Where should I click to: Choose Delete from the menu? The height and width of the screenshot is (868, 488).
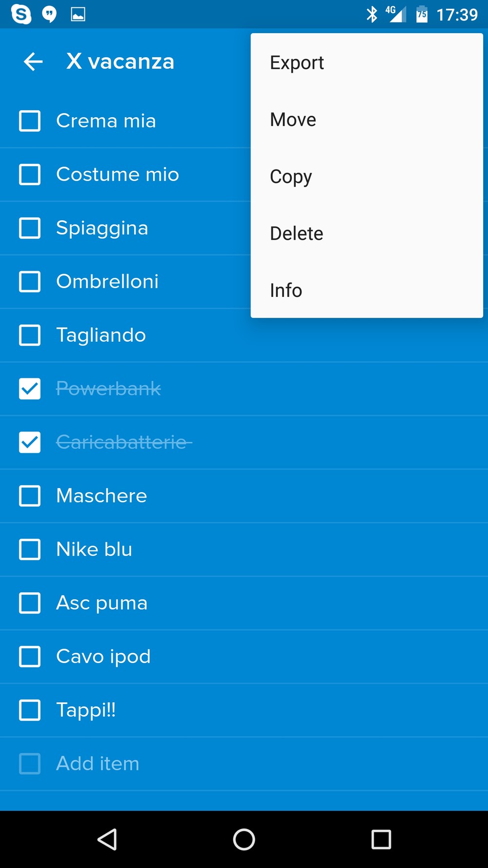click(296, 233)
